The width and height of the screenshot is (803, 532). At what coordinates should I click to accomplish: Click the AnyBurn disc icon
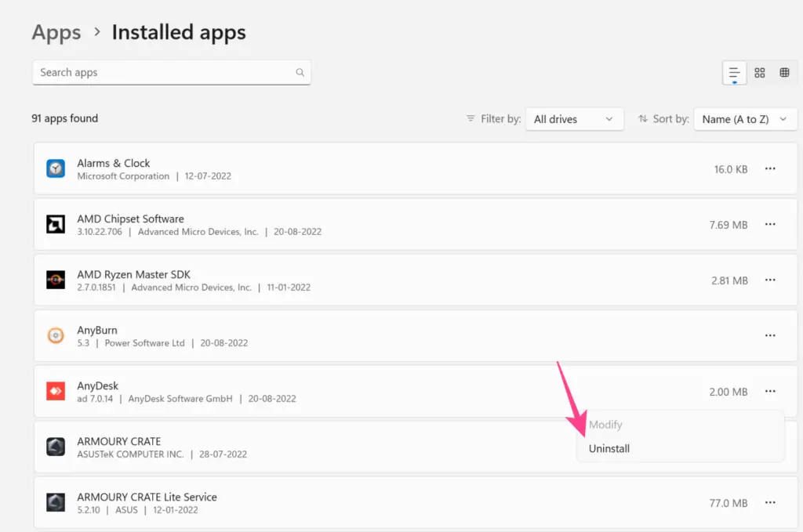pos(56,335)
